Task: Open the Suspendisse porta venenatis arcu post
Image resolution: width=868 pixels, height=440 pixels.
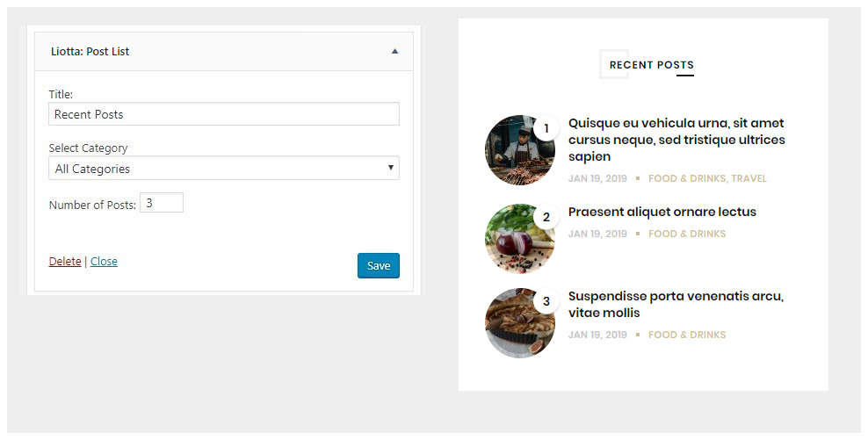Action: [x=675, y=305]
